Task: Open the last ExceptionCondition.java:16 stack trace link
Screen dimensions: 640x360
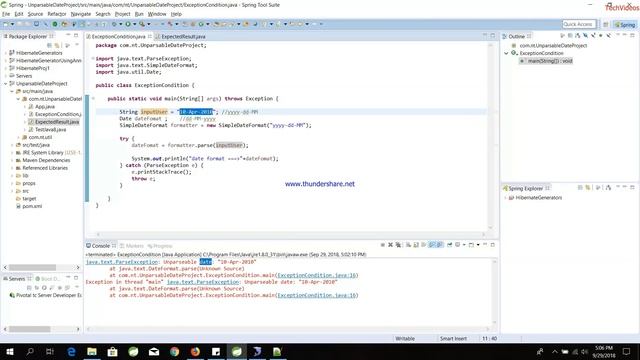Action: click(317, 295)
